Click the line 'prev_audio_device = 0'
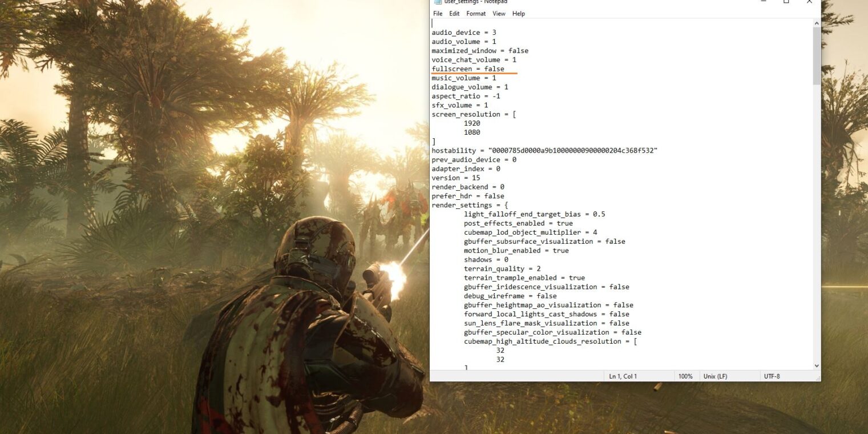The height and width of the screenshot is (434, 868). (474, 160)
